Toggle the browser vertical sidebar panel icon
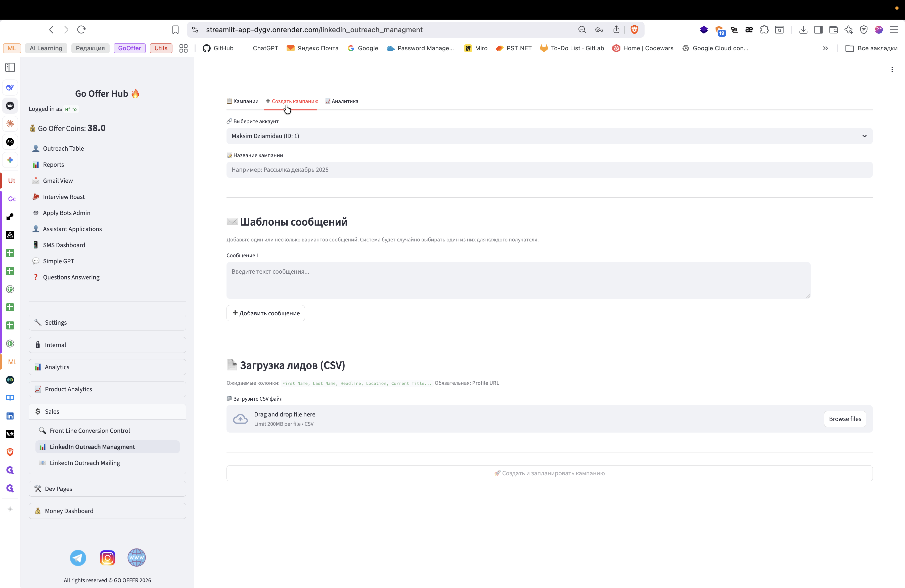The height and width of the screenshot is (588, 905). point(10,68)
